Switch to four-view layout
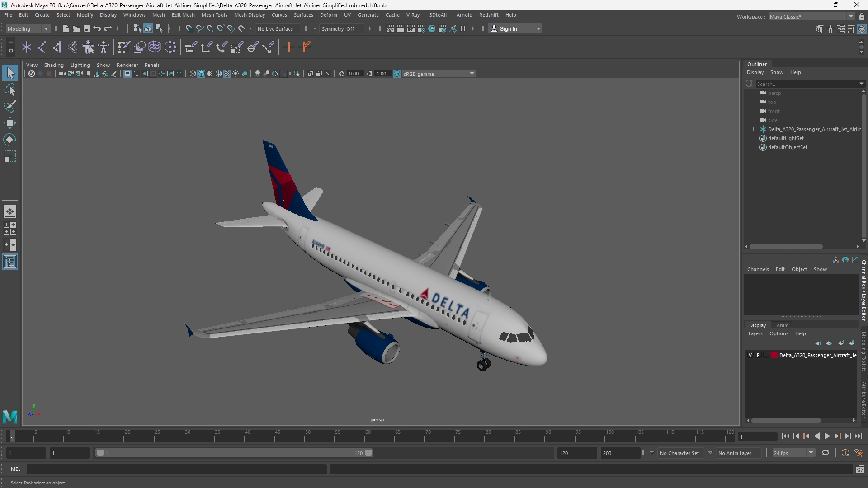868x488 pixels. pos(10,228)
